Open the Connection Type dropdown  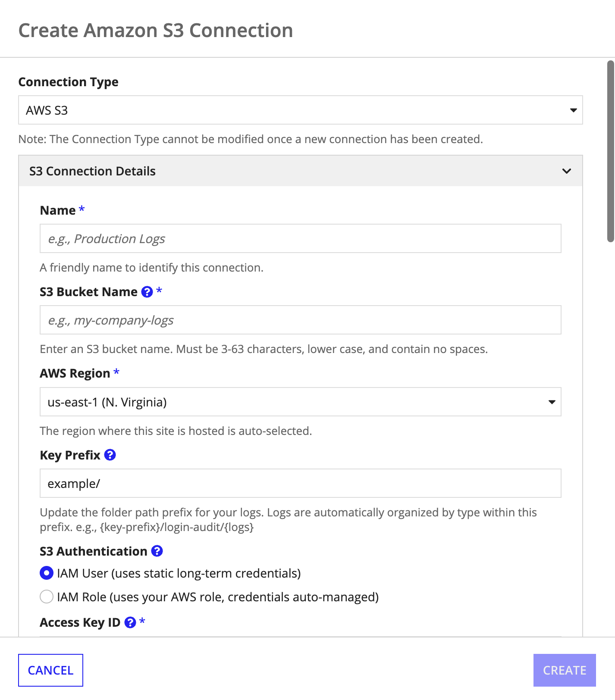pyautogui.click(x=301, y=110)
